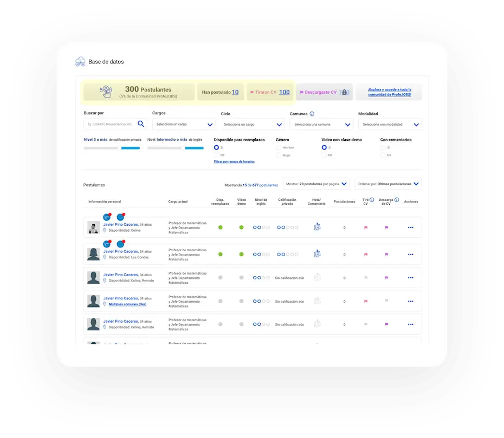Screen dimensions: 504x438
Task: Click the search magnifier icon
Action: pyautogui.click(x=141, y=123)
